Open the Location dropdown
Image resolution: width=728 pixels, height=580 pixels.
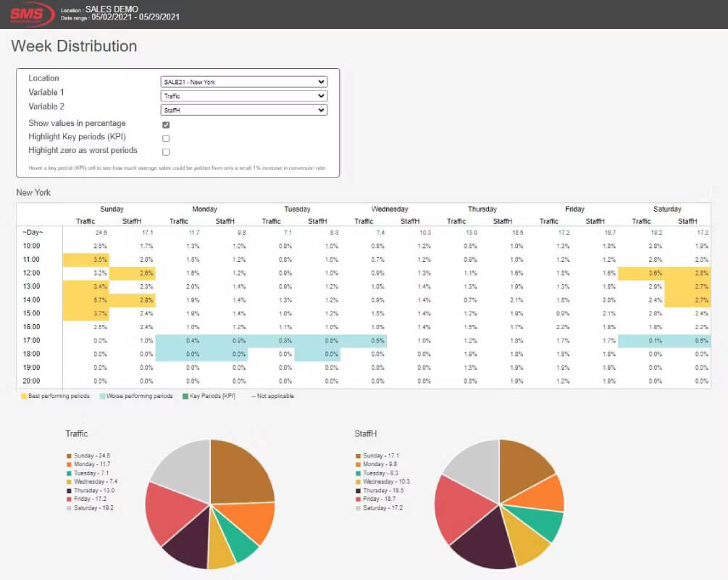tap(243, 82)
